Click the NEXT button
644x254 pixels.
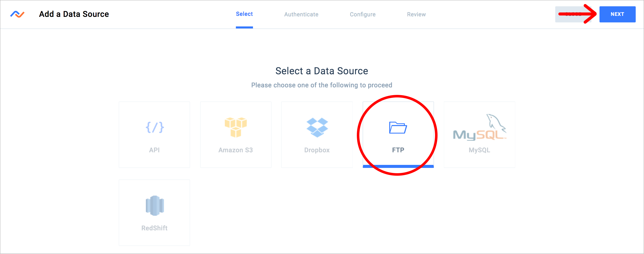[617, 14]
